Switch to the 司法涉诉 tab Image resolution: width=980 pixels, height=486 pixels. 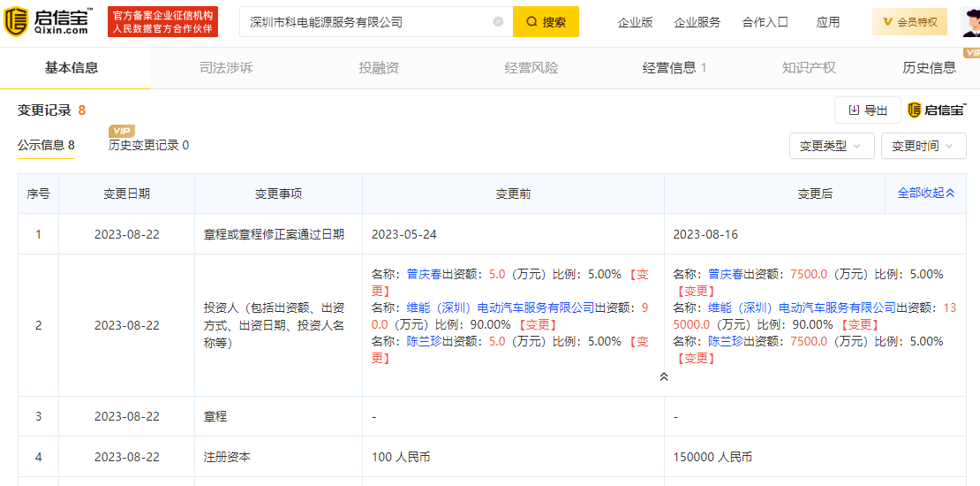coord(226,68)
